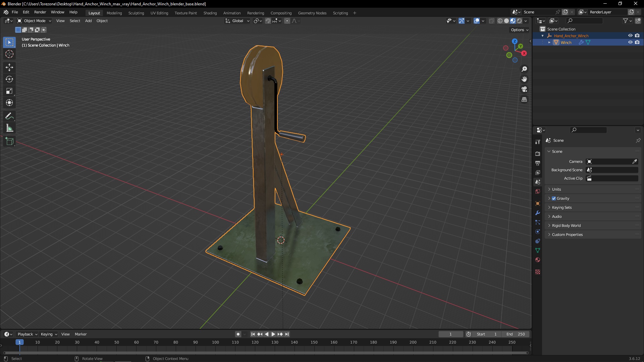The image size is (644, 362).
Task: Open the Material properties tab
Action: point(538,260)
